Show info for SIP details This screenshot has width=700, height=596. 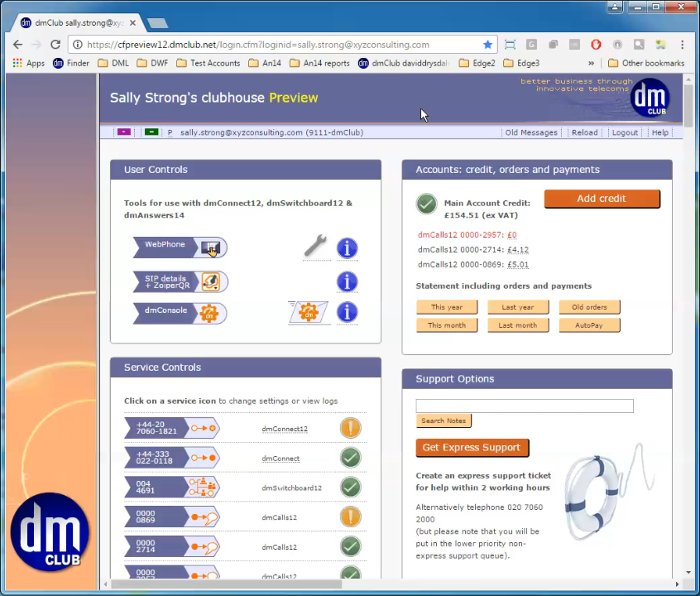[347, 282]
